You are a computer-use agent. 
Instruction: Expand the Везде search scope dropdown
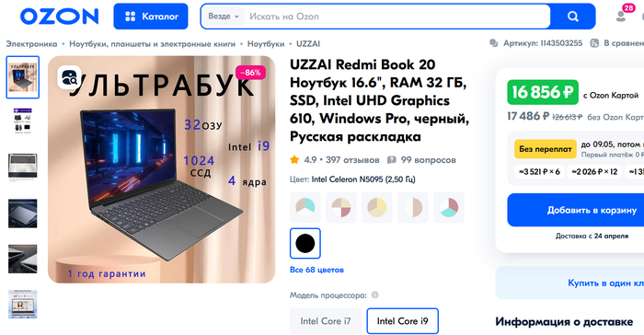pos(224,17)
